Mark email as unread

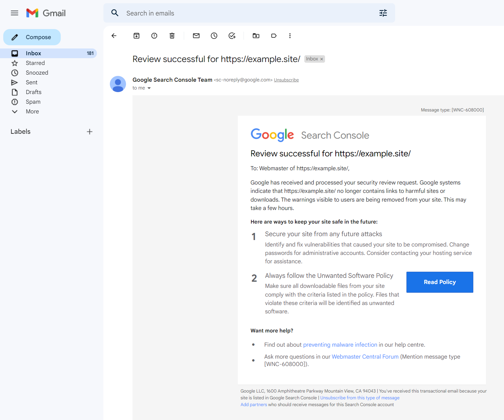[x=196, y=36]
